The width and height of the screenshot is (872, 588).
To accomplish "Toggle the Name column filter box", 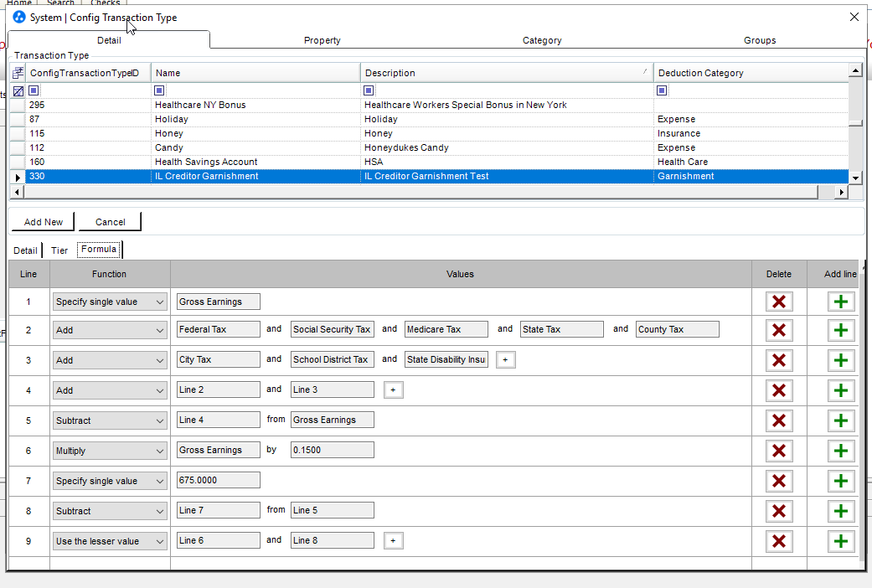I will coord(159,90).
